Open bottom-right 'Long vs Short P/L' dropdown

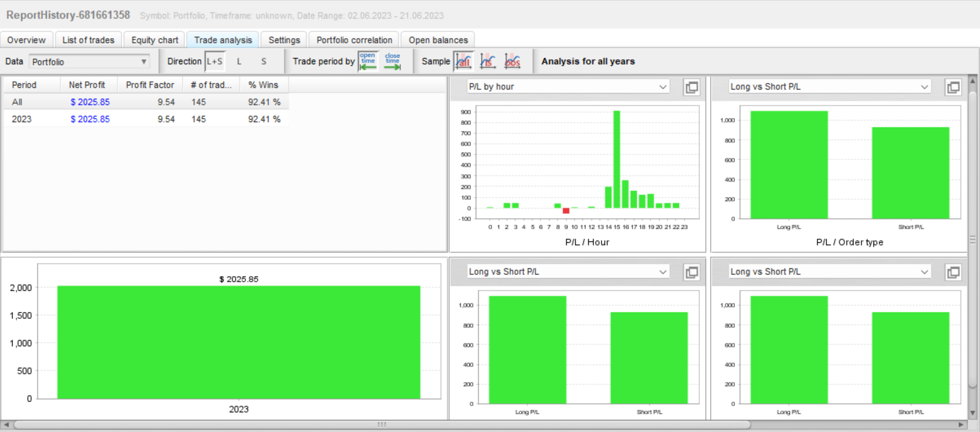click(830, 272)
